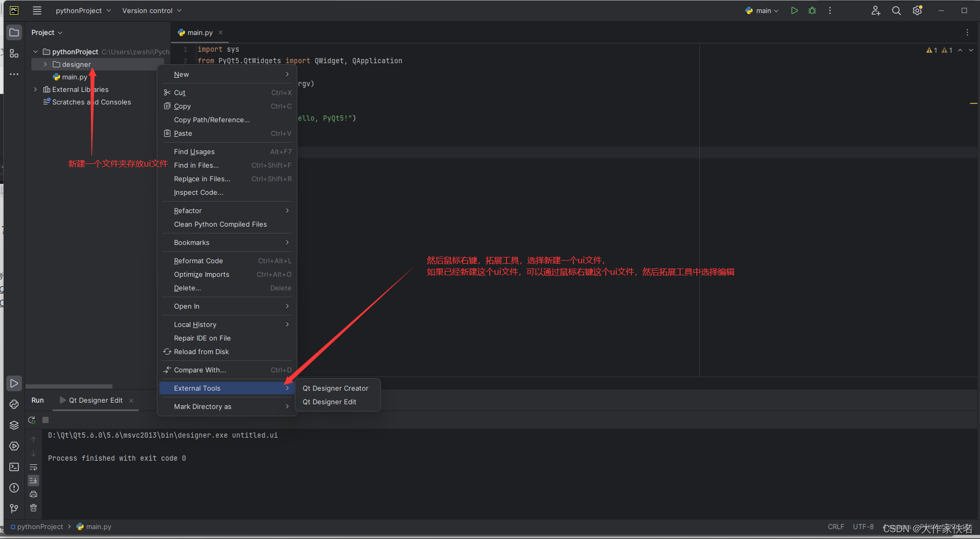Open editor tab options (three dots)

coord(967,32)
